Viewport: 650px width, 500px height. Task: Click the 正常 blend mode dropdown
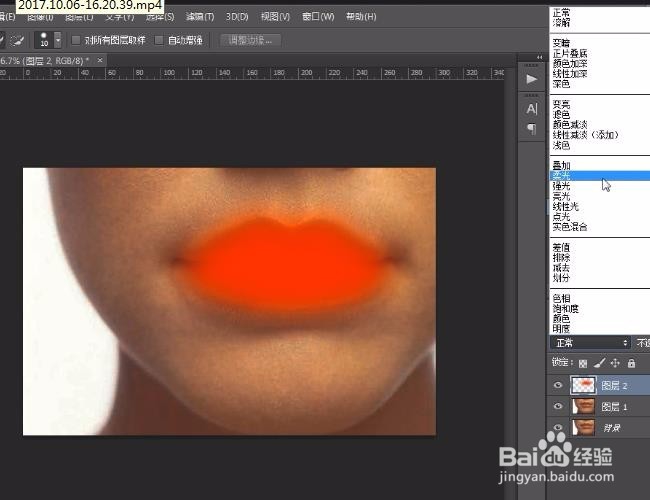click(590, 343)
